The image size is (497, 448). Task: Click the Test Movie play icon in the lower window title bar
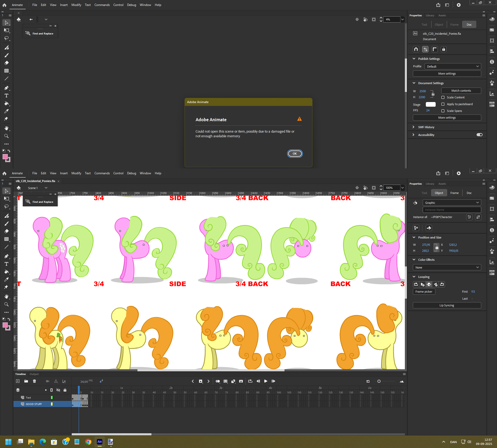(x=458, y=173)
